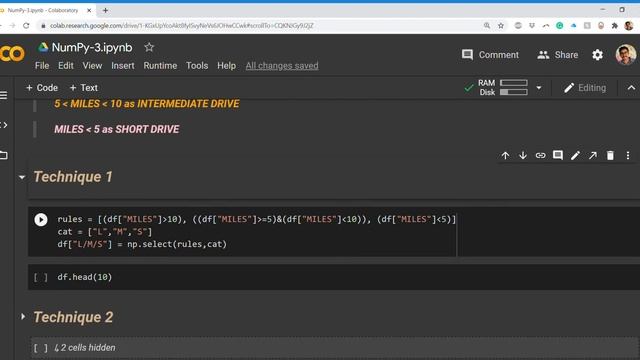The image size is (640, 360).
Task: Move the Technique 1 cell down
Action: pos(523,156)
